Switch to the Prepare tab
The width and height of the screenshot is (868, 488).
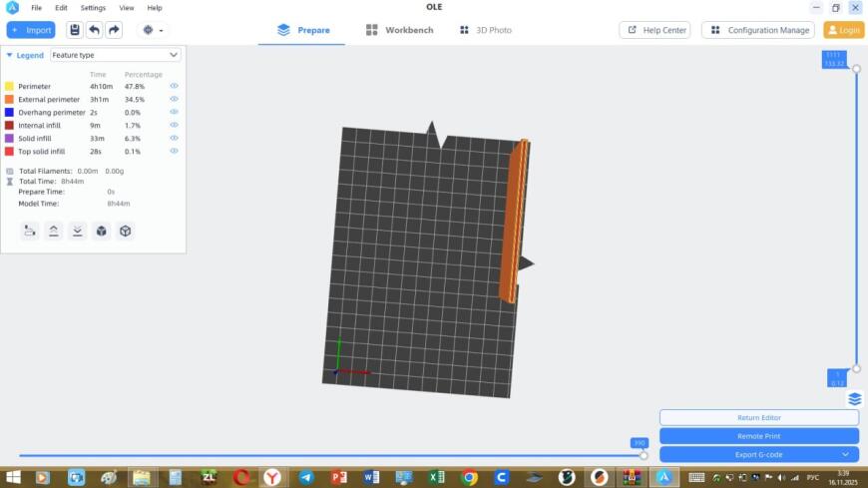(303, 30)
